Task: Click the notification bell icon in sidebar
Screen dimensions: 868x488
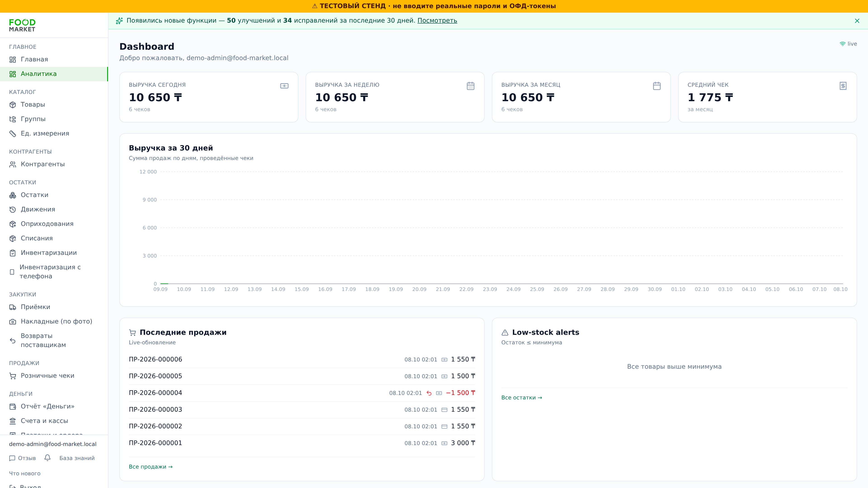Action: pyautogui.click(x=47, y=458)
